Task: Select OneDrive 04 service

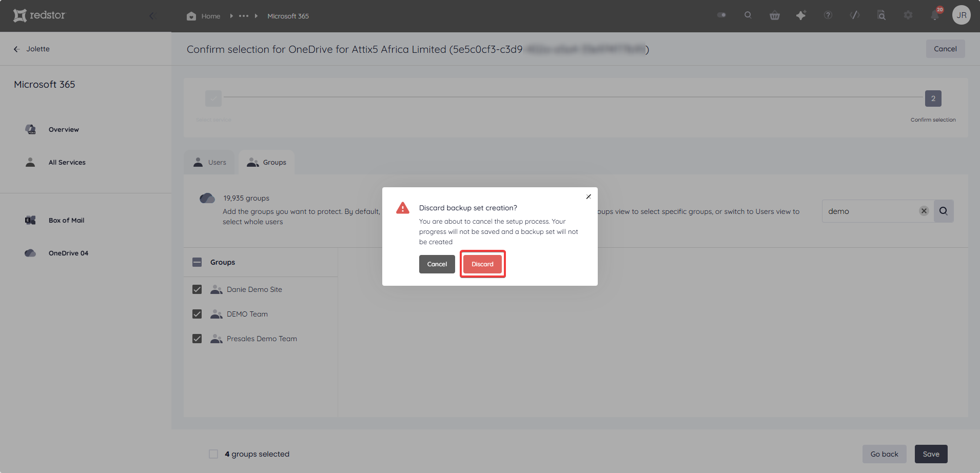Action: 68,253
